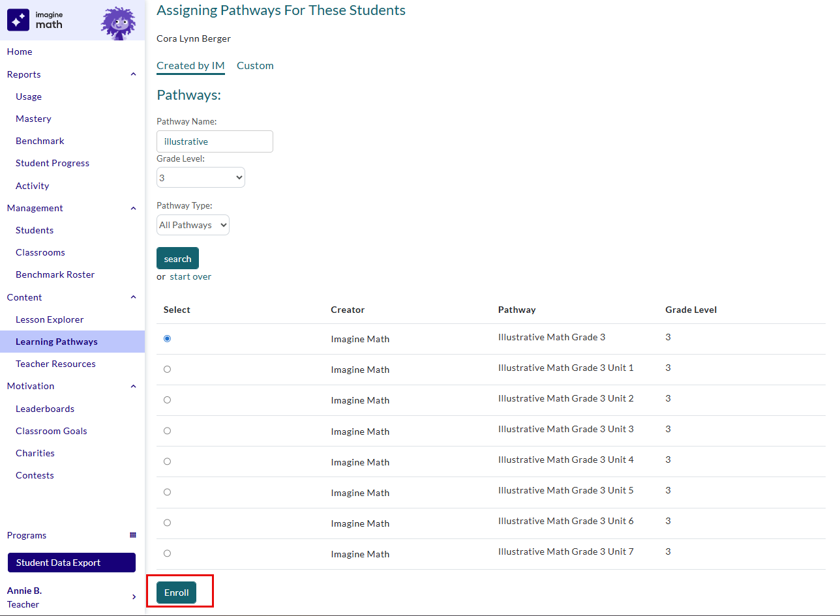Switch to the Custom tab

coord(255,66)
